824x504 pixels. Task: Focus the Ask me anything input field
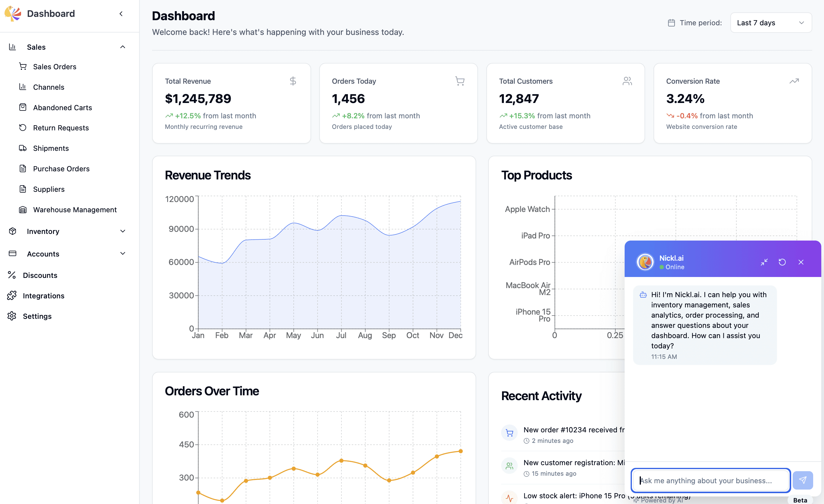tap(711, 480)
